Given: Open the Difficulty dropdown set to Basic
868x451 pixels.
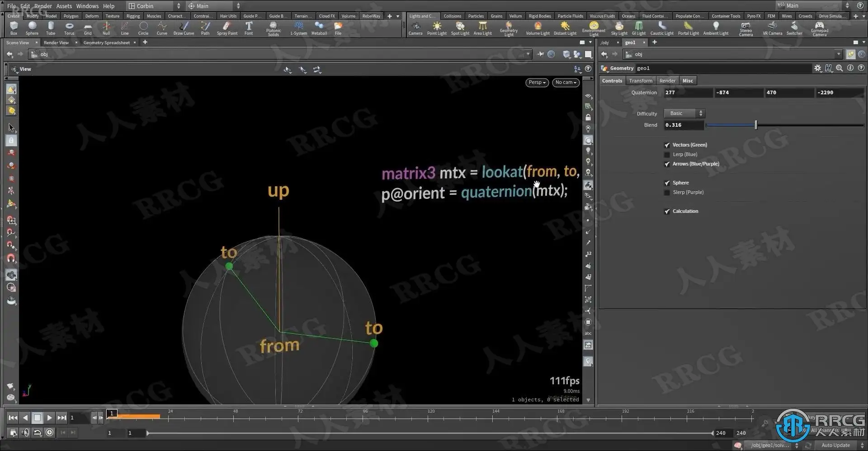Looking at the screenshot, I should [684, 113].
